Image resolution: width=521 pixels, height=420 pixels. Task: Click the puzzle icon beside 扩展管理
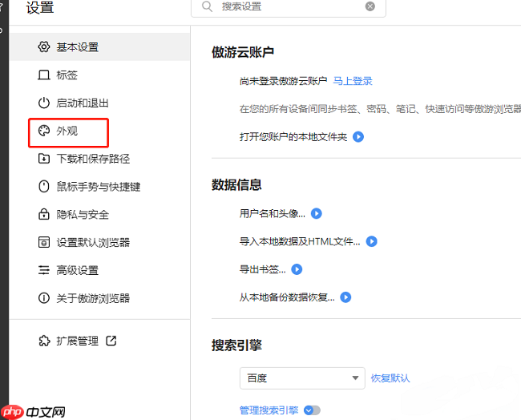[x=44, y=341]
